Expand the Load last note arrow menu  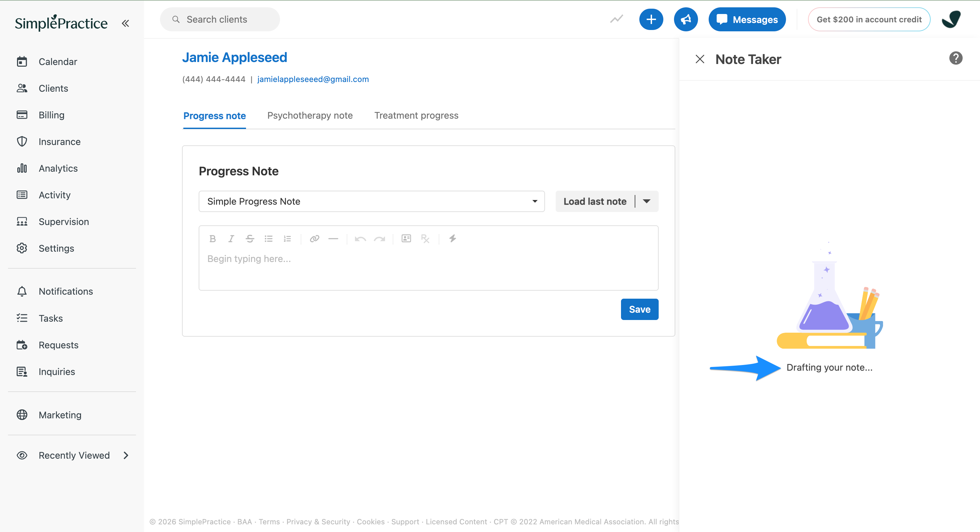click(646, 201)
